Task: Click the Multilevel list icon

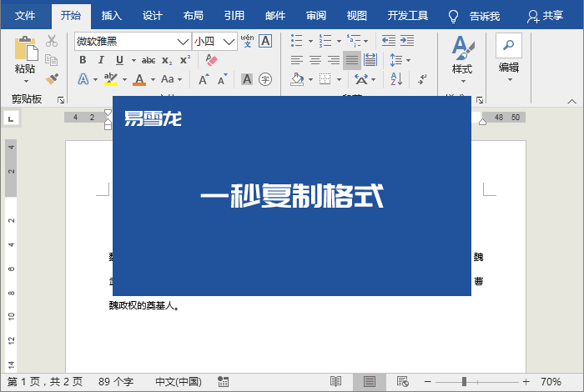Action: [354, 40]
